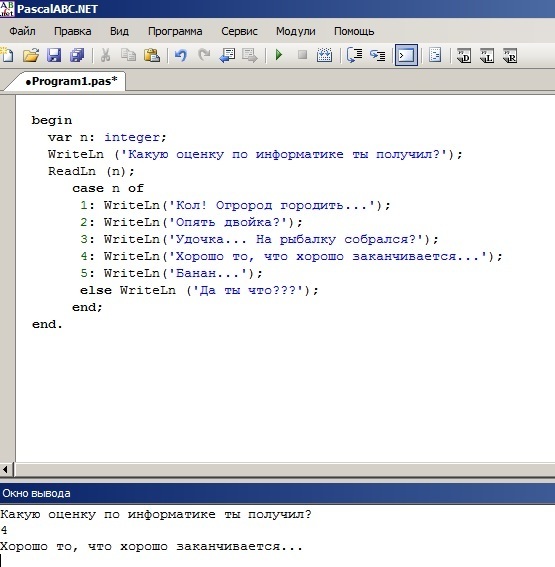Run program with green play button
The image size is (555, 567).
click(x=279, y=55)
